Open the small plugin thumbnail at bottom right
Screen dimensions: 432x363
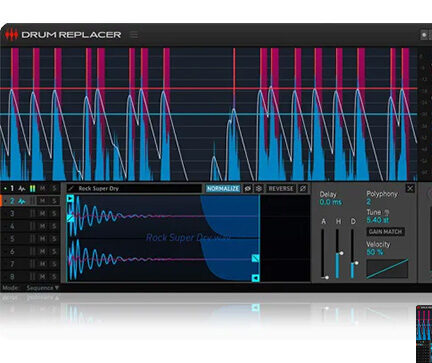[x=424, y=333]
